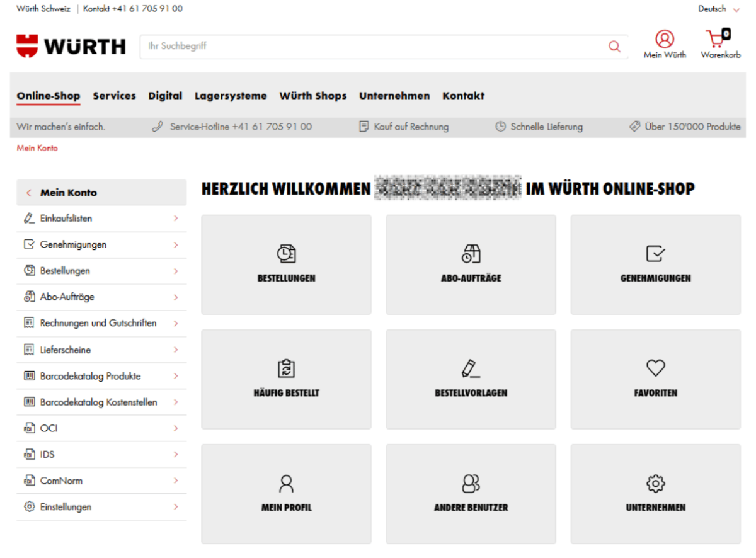Open the HÄUFIG BESTELLT tile label

tap(287, 392)
